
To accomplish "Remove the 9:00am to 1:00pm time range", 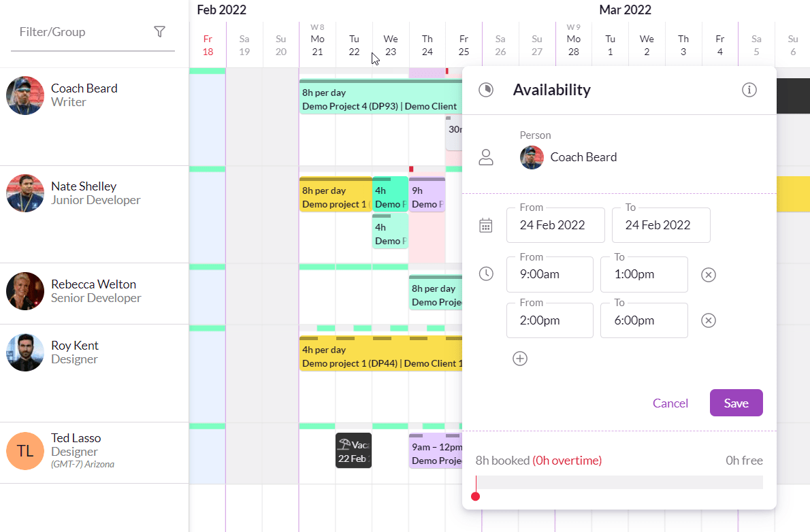I will pos(708,274).
